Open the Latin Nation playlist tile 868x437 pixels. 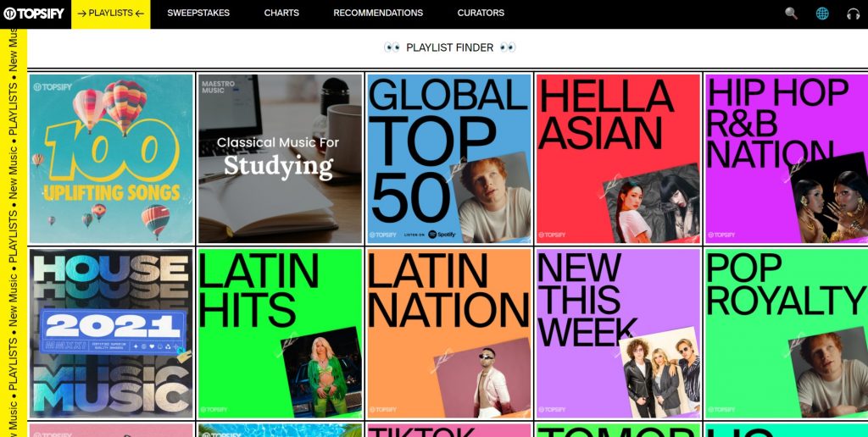[x=449, y=334]
